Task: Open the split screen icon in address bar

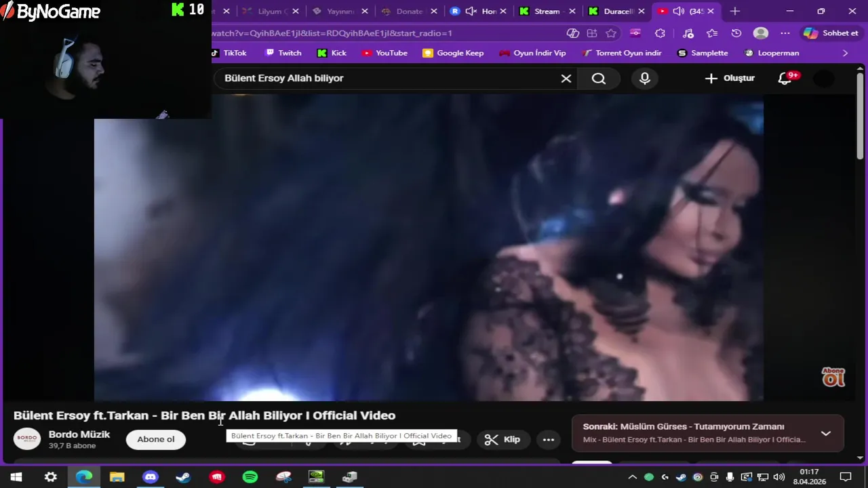Action: (x=592, y=33)
